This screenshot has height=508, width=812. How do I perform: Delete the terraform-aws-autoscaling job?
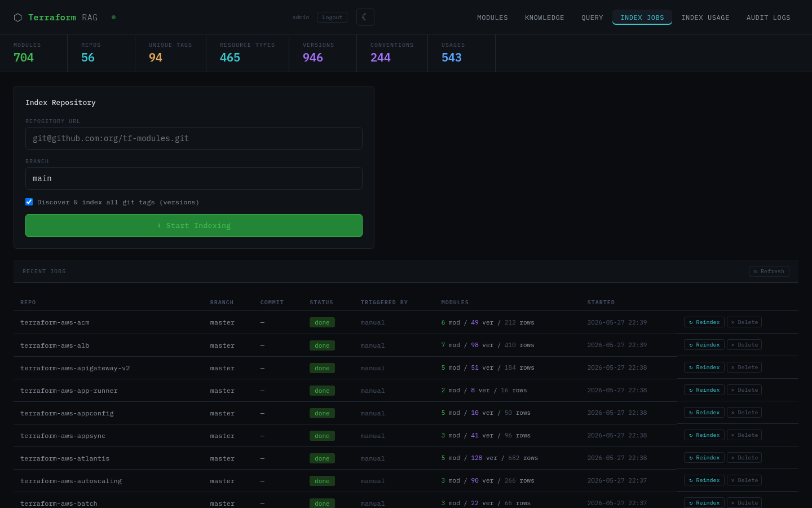744,480
